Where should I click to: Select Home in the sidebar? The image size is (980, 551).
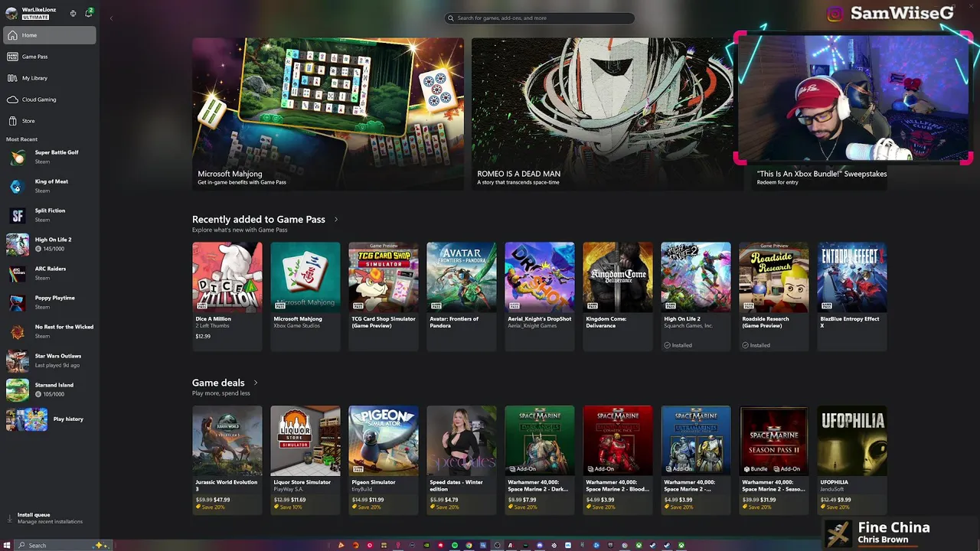50,35
